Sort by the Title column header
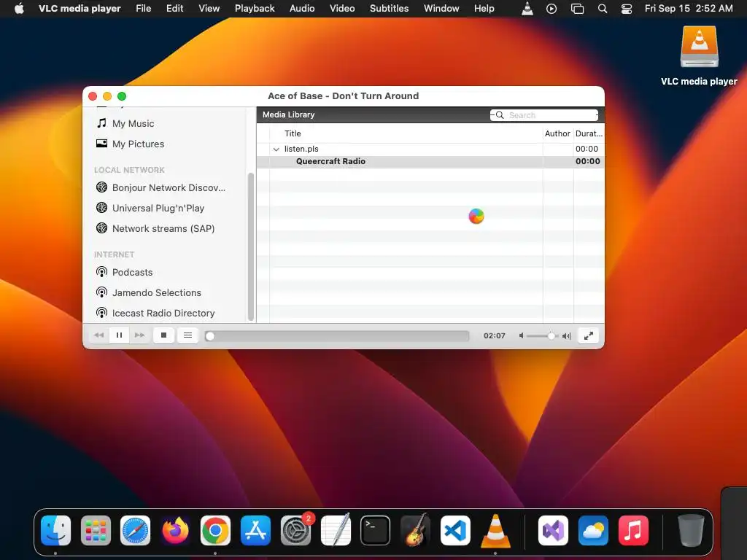 tap(293, 134)
